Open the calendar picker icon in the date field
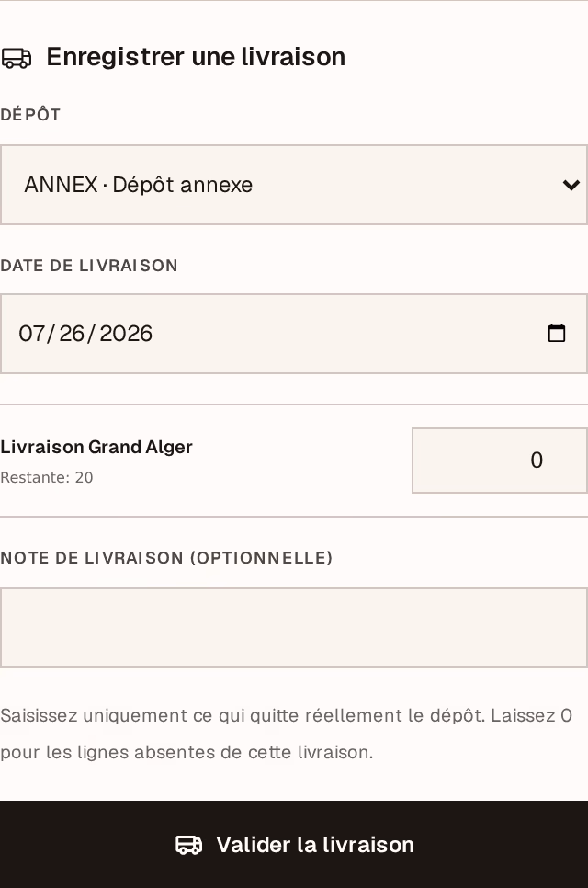 click(x=557, y=333)
